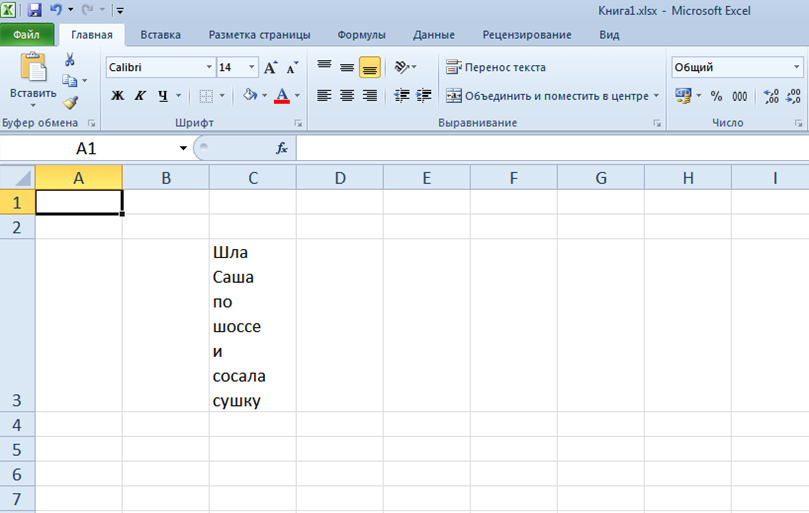
Task: Open the Calibri font name dropdown
Action: pyautogui.click(x=209, y=68)
